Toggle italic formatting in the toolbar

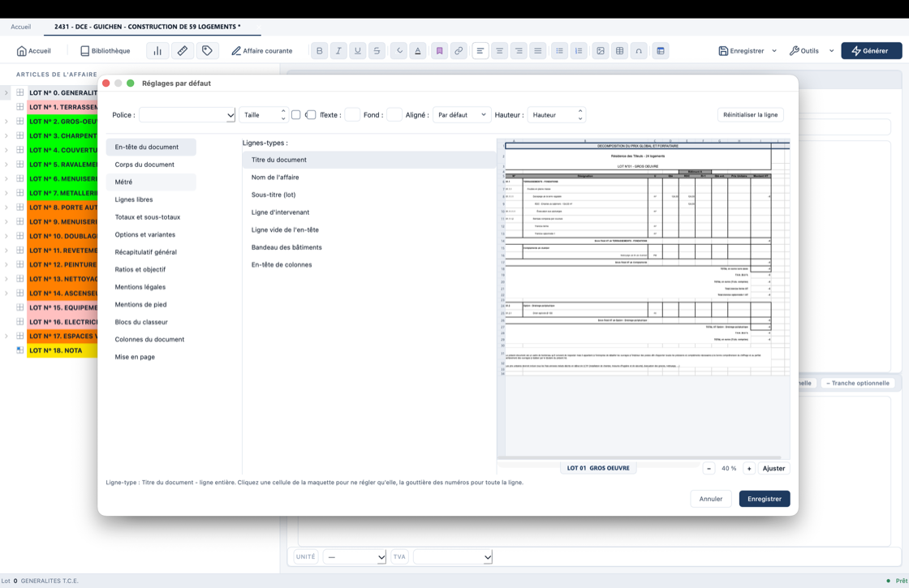click(338, 51)
